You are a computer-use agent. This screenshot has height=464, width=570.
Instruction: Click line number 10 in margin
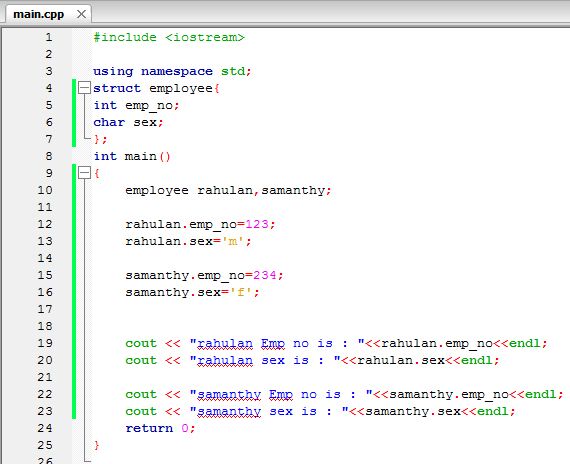click(45, 190)
